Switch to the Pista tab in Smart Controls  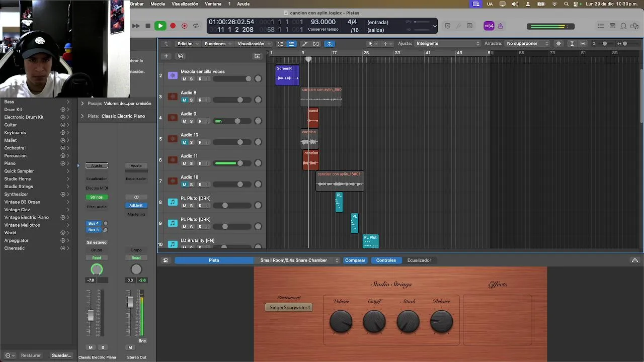[x=214, y=260]
